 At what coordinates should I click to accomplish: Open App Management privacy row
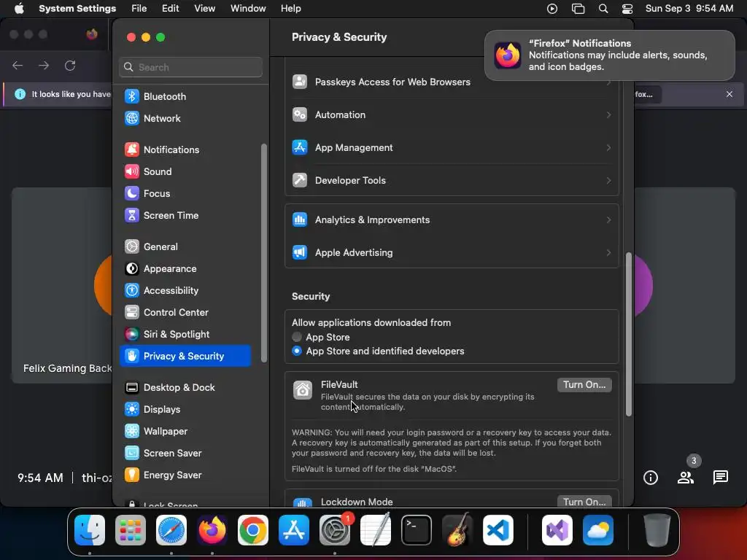click(x=452, y=147)
